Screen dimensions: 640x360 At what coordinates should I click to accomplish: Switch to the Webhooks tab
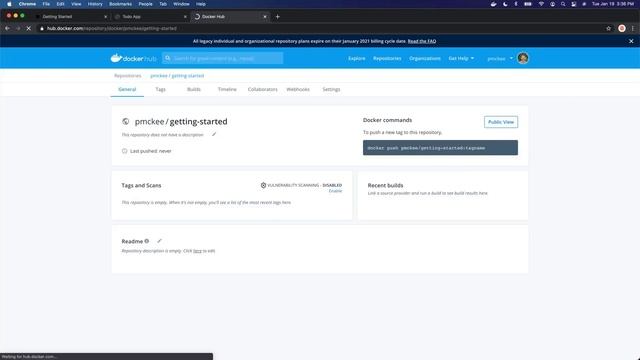pos(298,89)
